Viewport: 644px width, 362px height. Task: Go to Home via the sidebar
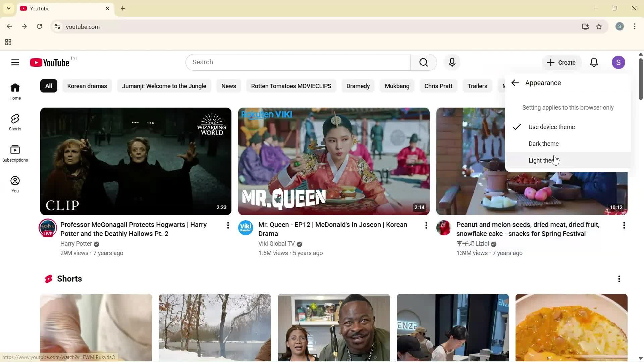(15, 91)
